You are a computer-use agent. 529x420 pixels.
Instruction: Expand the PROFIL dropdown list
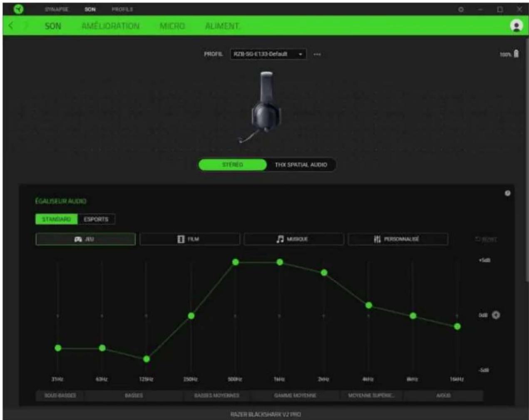point(268,54)
